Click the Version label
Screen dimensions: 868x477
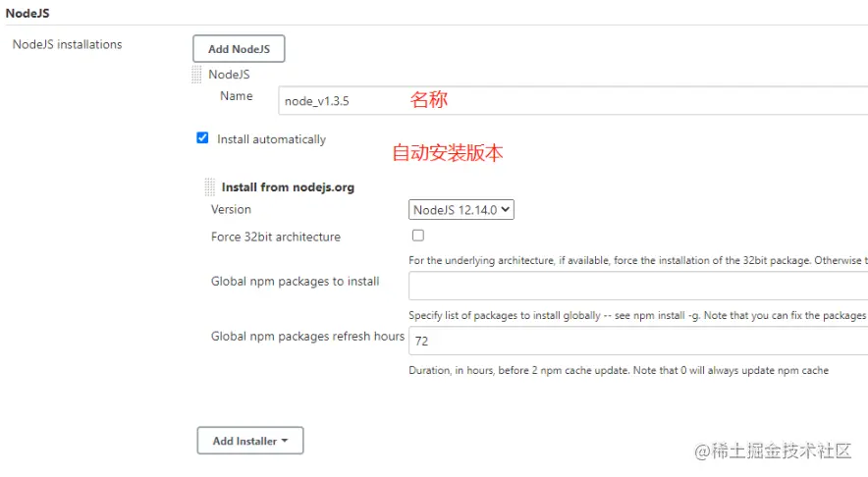(231, 209)
